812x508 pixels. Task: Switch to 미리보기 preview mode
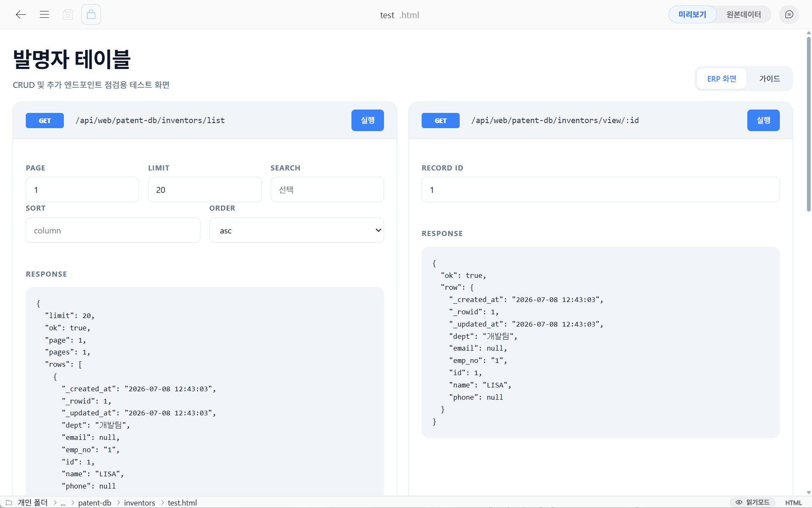pyautogui.click(x=692, y=14)
